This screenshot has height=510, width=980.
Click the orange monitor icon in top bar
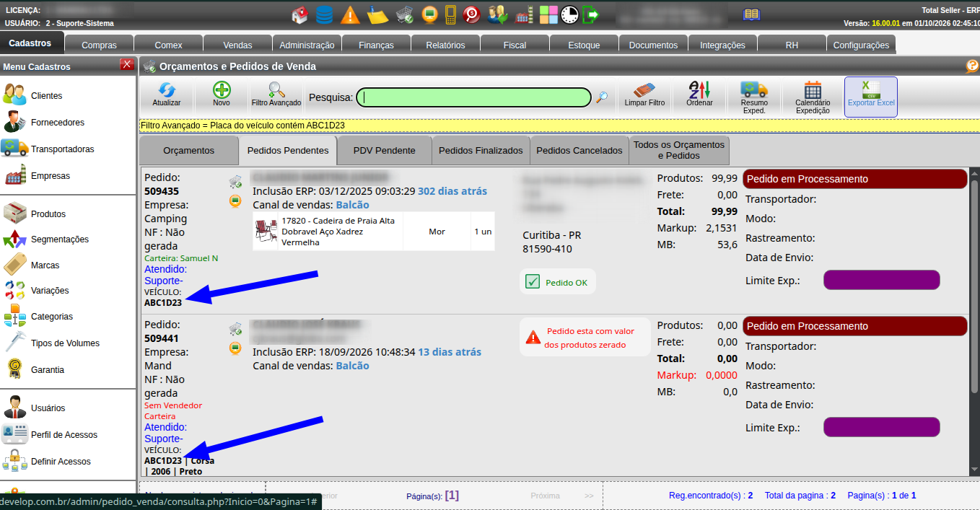pyautogui.click(x=429, y=14)
